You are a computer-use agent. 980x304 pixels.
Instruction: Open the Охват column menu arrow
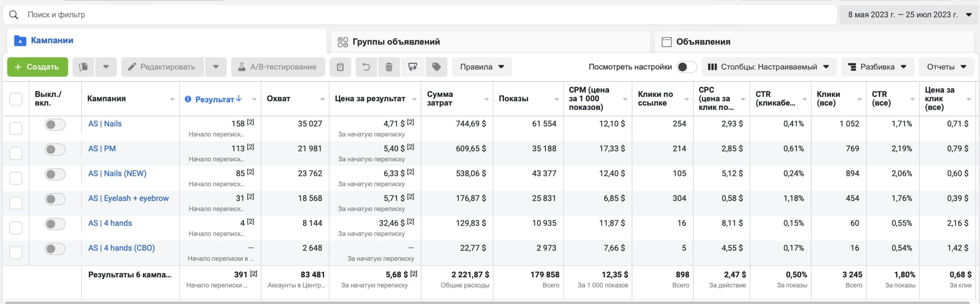(322, 99)
